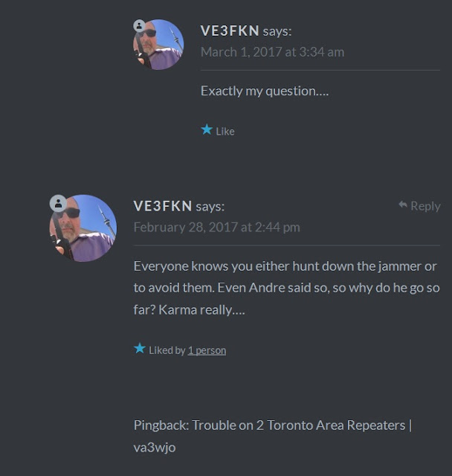452x476 pixels.
Task: Open the February 28 VE3FKN avatar photo
Action: [x=83, y=228]
